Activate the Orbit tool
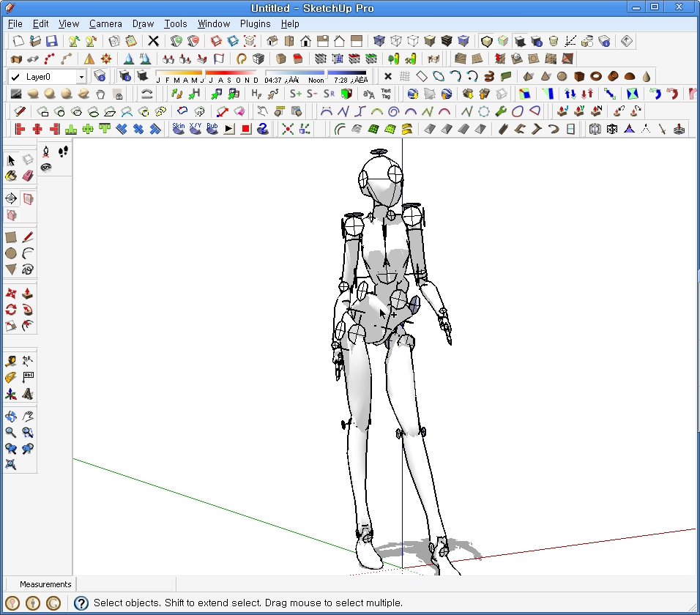 coord(11,417)
